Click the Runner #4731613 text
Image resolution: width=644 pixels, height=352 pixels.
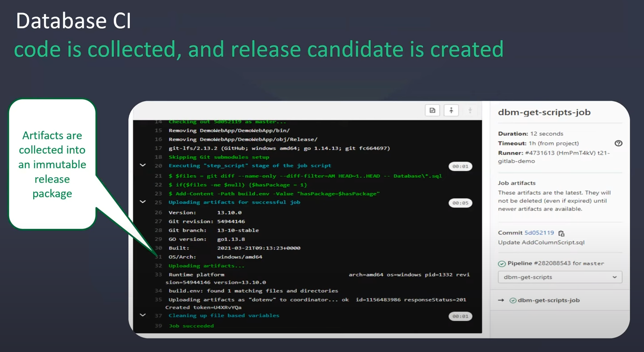[x=554, y=157]
